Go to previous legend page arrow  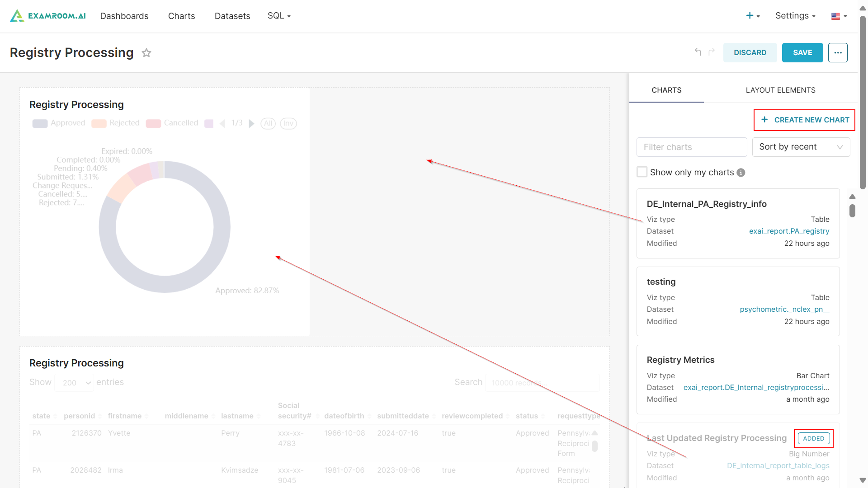pos(222,123)
